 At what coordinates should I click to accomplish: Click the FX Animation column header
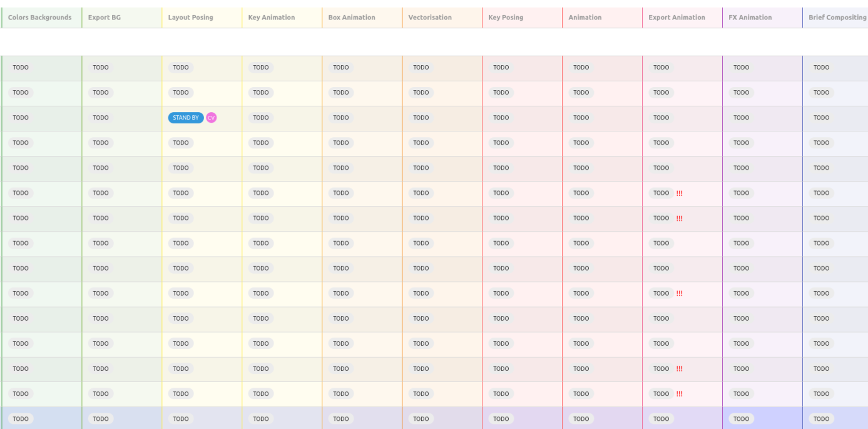pyautogui.click(x=750, y=18)
